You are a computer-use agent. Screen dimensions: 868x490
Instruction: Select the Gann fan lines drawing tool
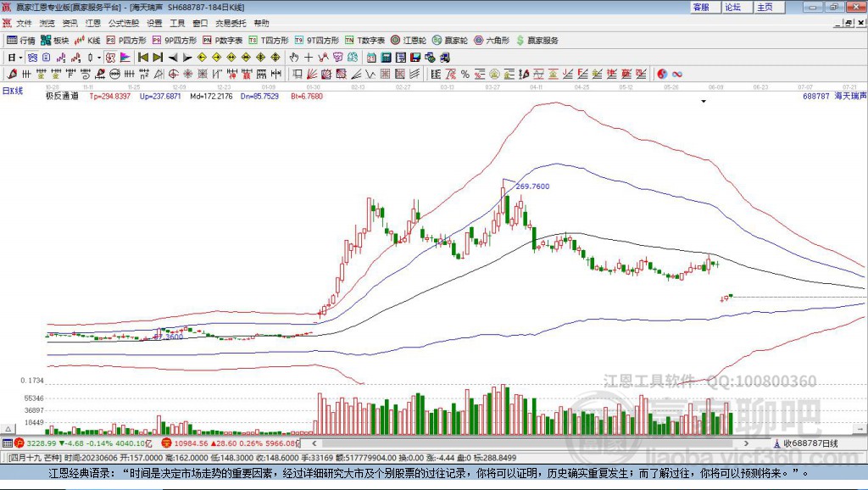pos(312,74)
